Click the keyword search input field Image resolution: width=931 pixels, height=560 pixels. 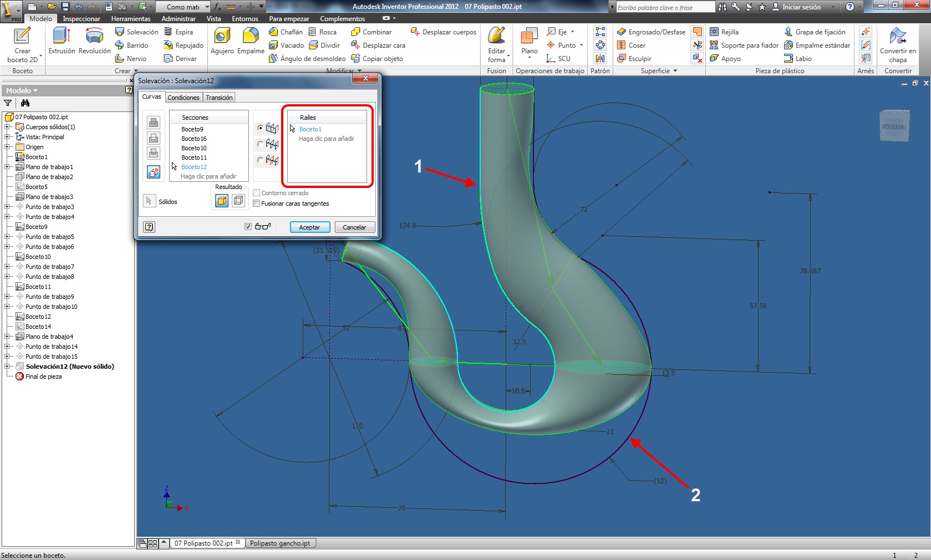[x=665, y=7]
